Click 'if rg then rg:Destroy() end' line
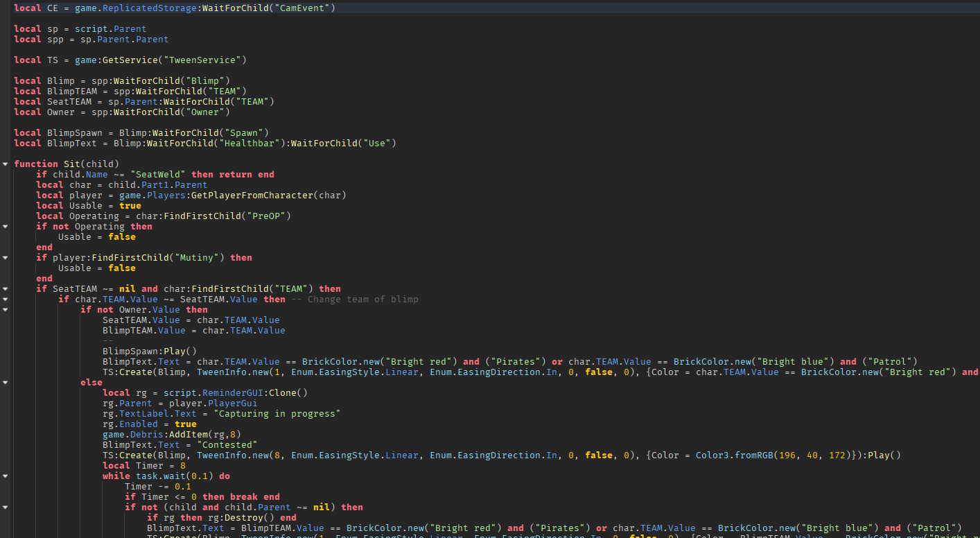Viewport: 980px width, 538px height. click(x=222, y=518)
